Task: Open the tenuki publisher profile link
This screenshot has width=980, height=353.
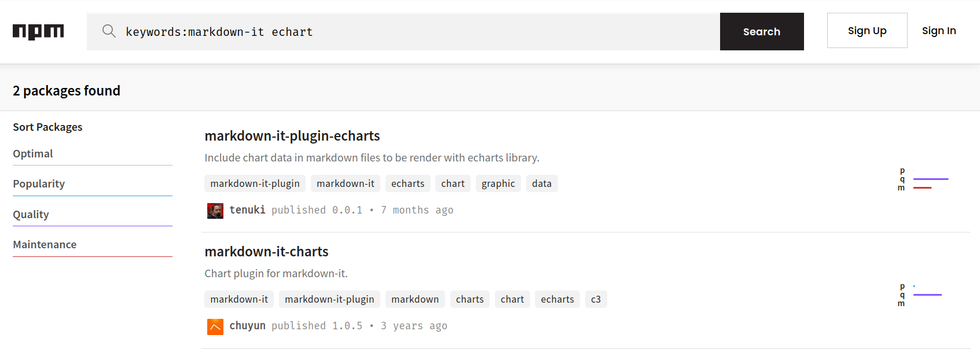Action: pos(247,210)
